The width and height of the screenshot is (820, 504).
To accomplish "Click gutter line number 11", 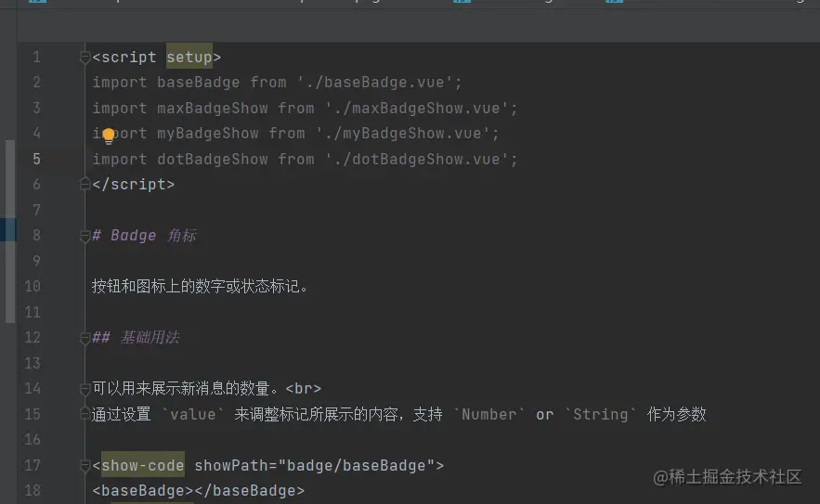I will tap(33, 312).
